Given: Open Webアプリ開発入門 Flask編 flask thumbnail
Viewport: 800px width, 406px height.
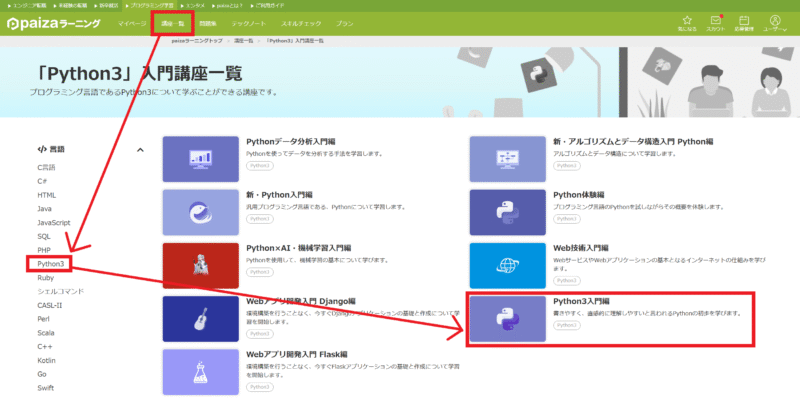Looking at the screenshot, I should click(201, 372).
